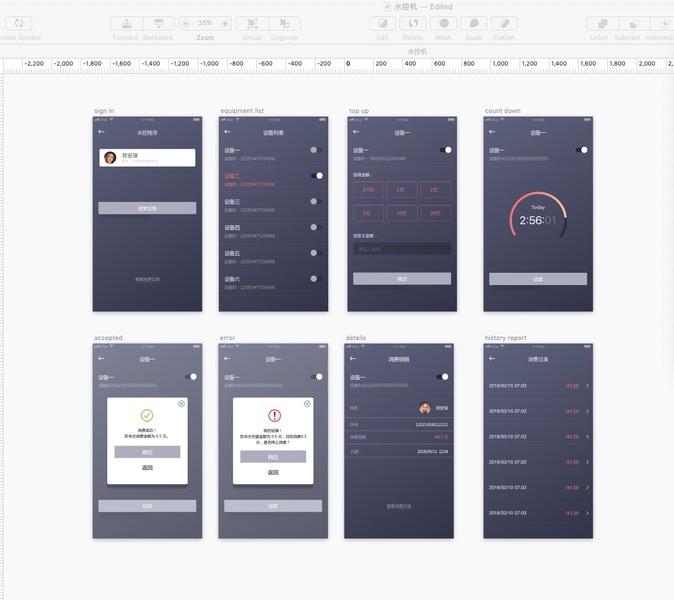This screenshot has width=674, height=600.
Task: Click the Edit tool icon
Action: click(383, 23)
